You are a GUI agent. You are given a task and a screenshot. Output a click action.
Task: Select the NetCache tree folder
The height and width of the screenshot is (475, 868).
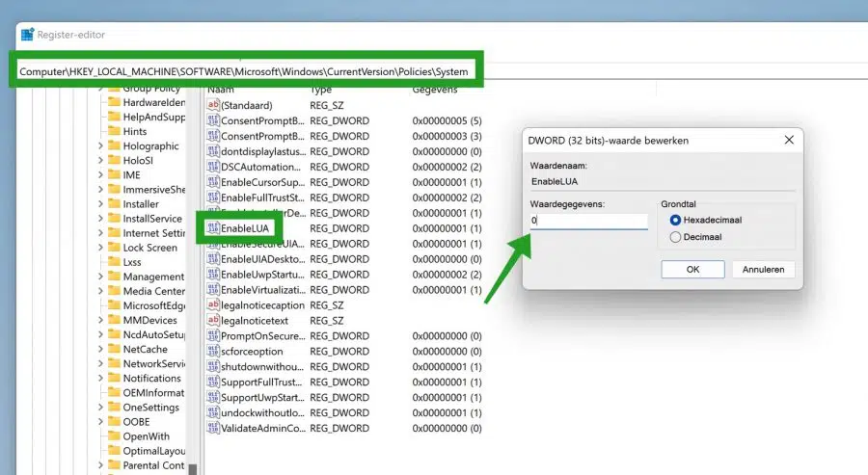coord(145,349)
